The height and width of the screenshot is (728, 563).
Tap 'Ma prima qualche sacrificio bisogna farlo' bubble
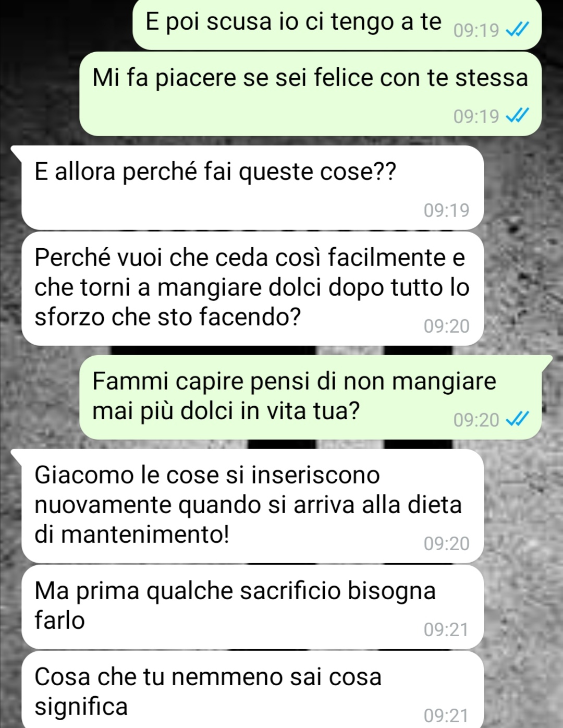coord(253,607)
